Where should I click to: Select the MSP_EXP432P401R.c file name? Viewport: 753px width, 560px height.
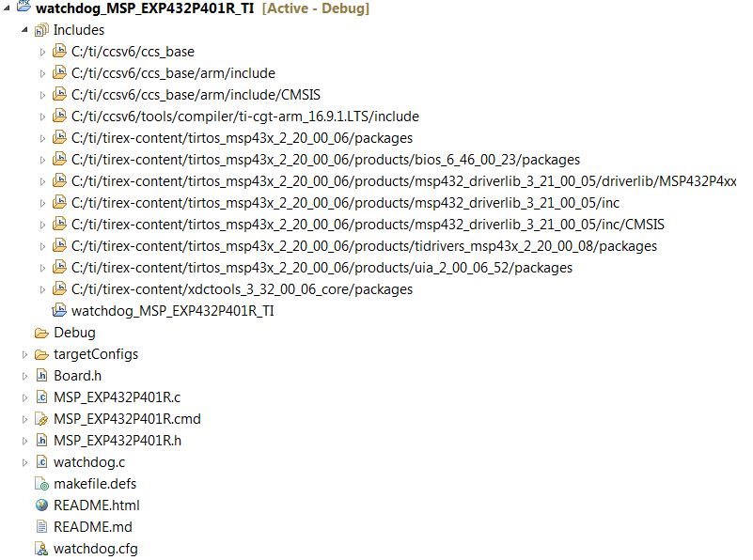118,397
